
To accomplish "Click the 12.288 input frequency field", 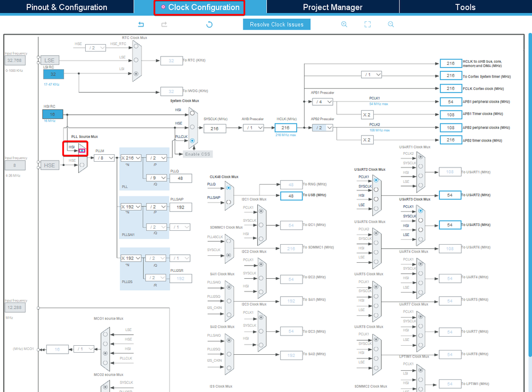I will [15, 307].
